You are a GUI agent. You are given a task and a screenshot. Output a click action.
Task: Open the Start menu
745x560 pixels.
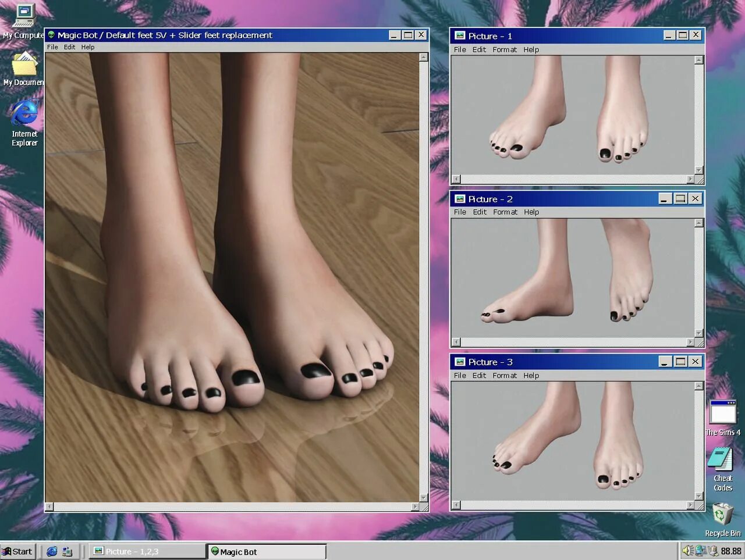pyautogui.click(x=17, y=551)
